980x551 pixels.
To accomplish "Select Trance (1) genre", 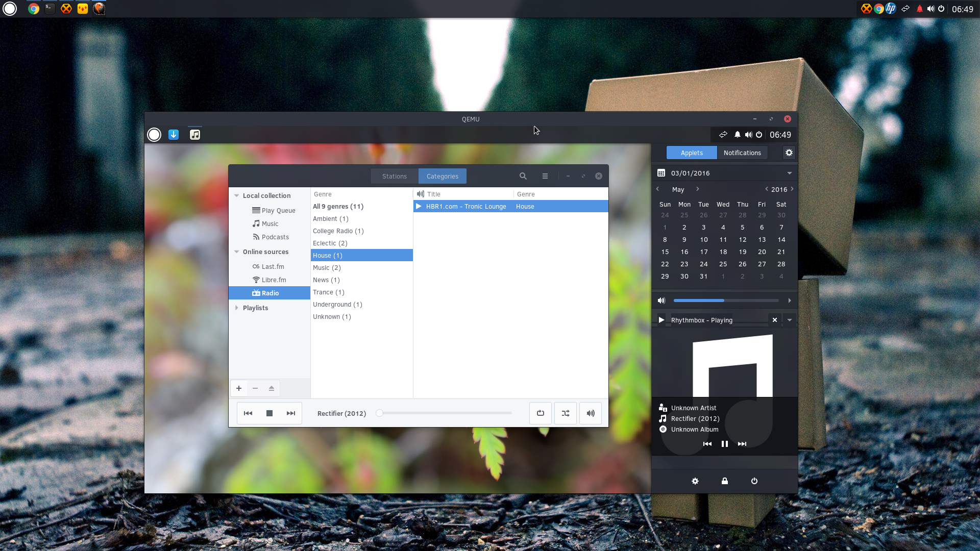I will [362, 292].
